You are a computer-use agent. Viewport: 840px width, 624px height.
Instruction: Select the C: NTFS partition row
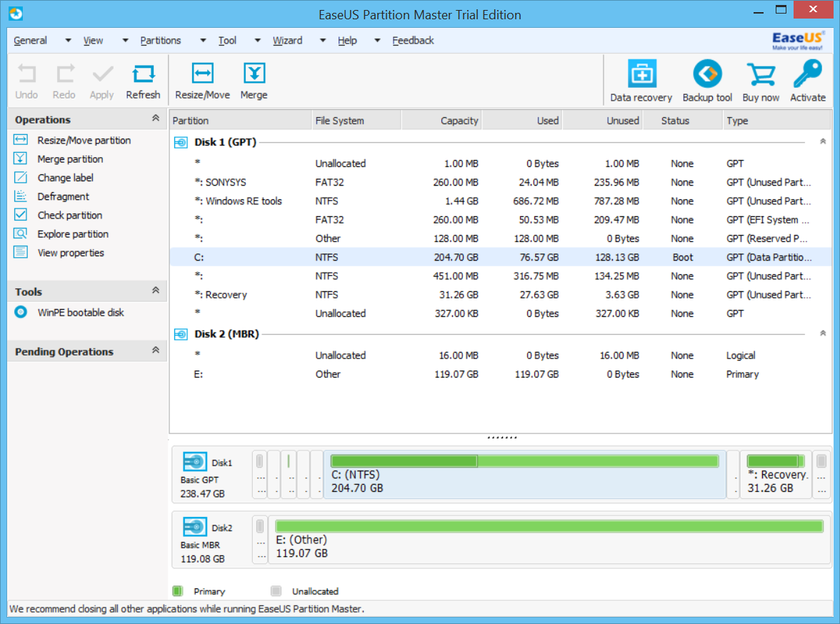point(501,257)
